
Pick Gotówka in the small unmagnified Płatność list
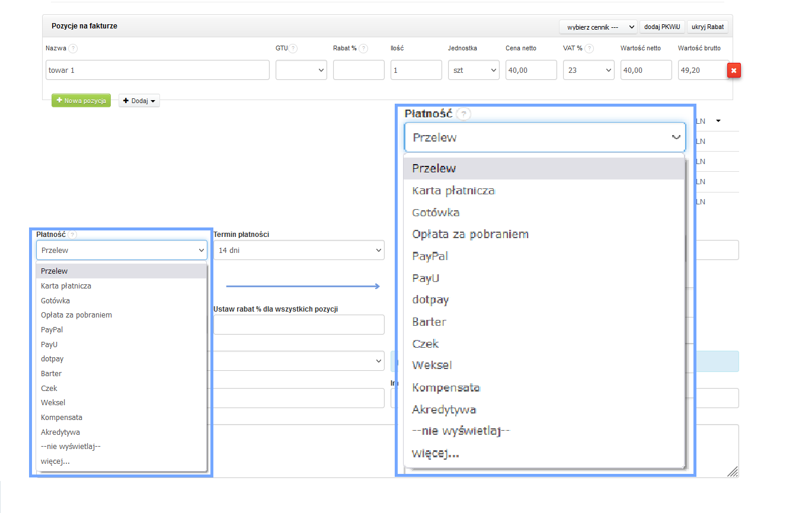(122, 300)
